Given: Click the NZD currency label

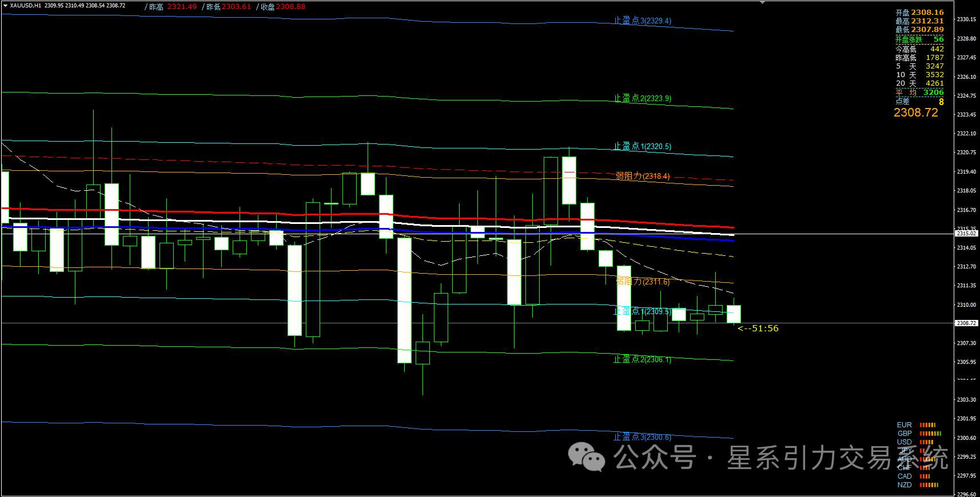Looking at the screenshot, I should 905,485.
